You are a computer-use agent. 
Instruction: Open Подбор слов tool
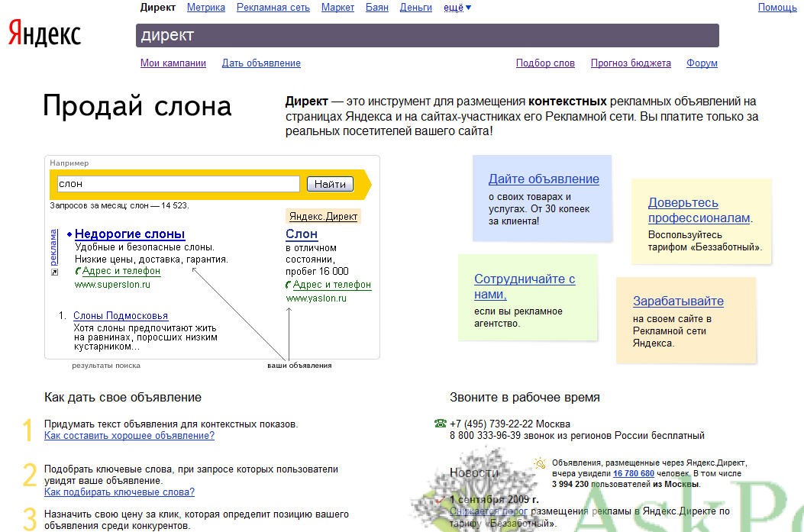(x=546, y=63)
